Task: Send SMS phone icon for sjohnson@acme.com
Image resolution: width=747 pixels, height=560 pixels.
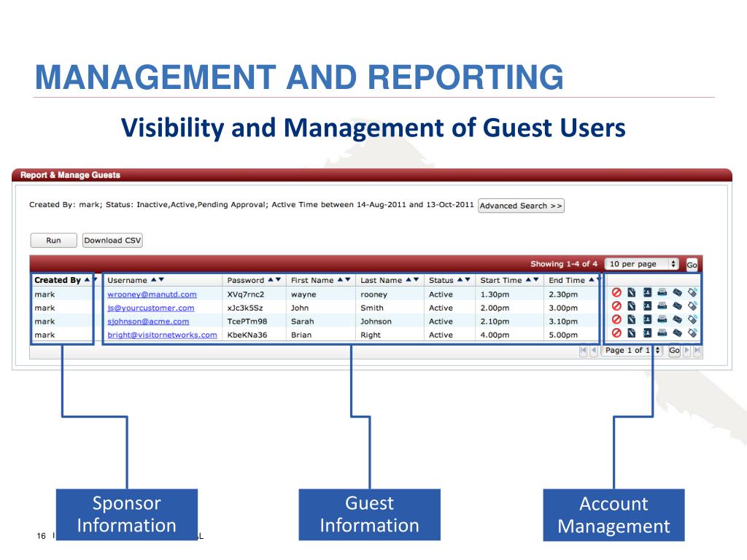Action: pyautogui.click(x=693, y=319)
